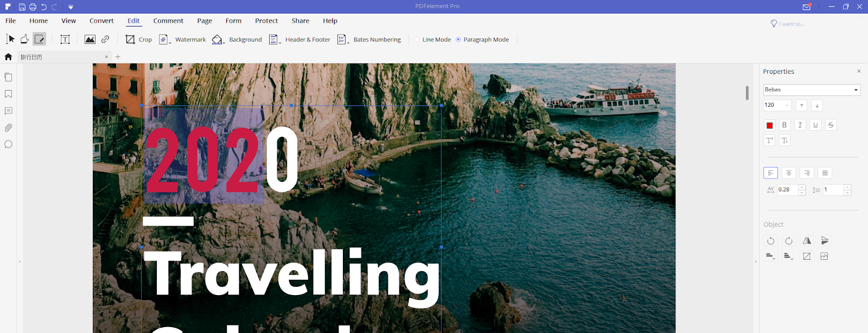868x333 pixels.
Task: Choose the Hand pan tool
Action: (x=24, y=39)
